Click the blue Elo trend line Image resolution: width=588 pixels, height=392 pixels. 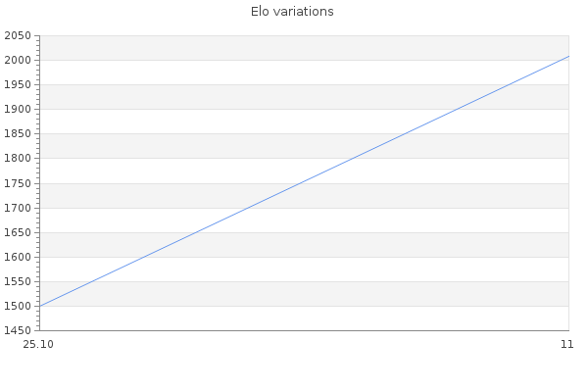[x=304, y=181]
